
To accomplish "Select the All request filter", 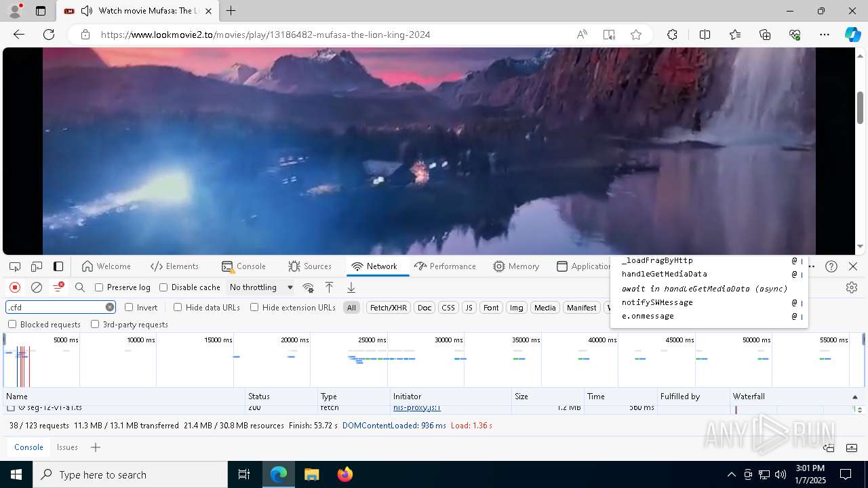I will point(351,308).
